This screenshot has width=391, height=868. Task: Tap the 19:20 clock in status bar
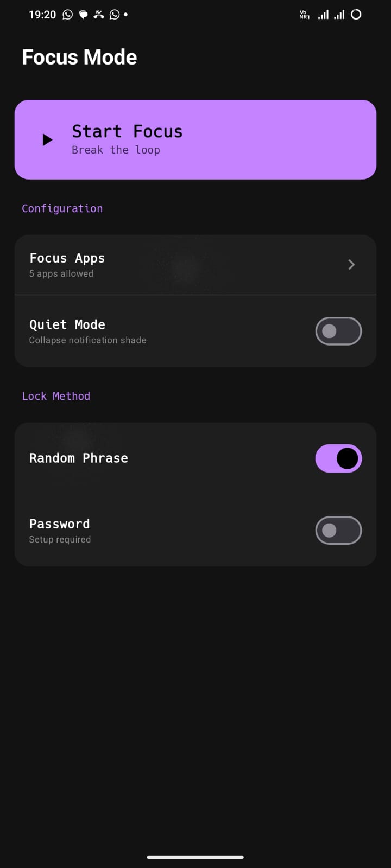pyautogui.click(x=42, y=15)
